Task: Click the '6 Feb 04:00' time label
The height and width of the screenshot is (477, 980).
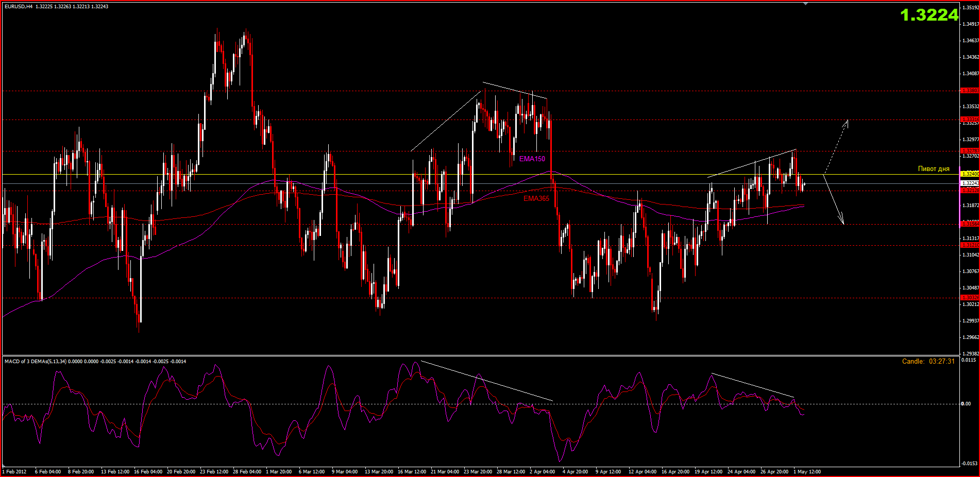Action: coord(48,471)
